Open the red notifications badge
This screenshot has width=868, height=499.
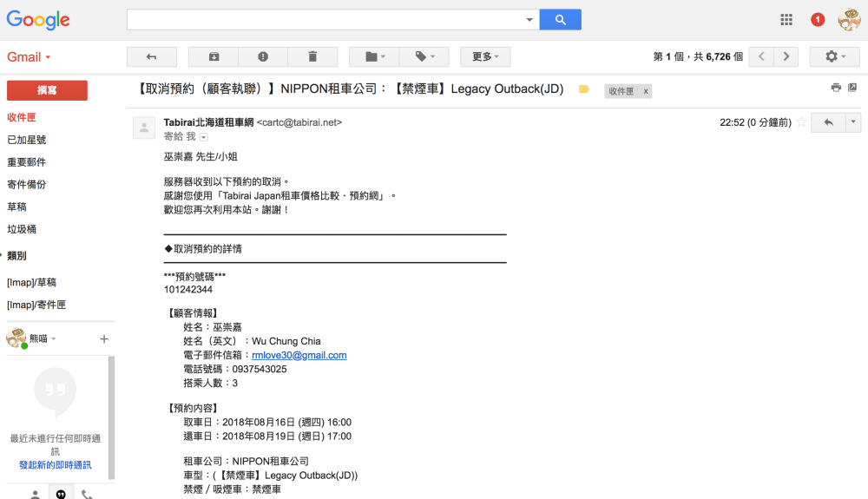click(817, 20)
